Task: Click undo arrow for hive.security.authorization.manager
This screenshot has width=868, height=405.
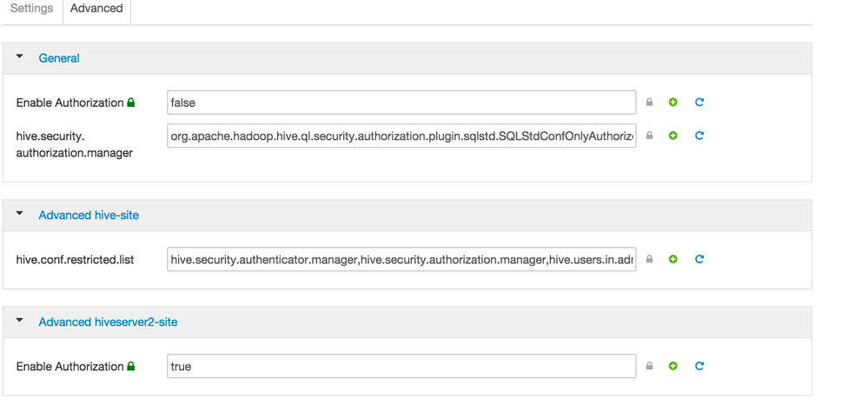Action: click(x=699, y=136)
